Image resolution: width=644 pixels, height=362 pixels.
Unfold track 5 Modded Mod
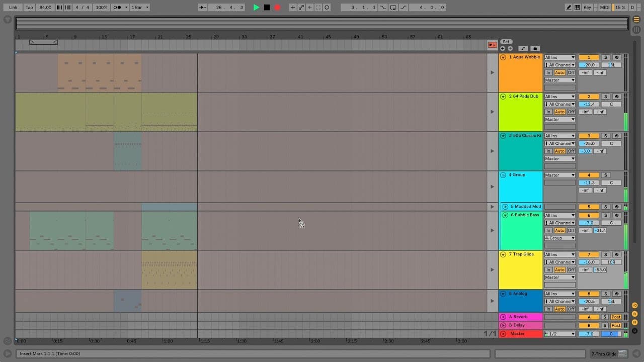[x=505, y=207]
